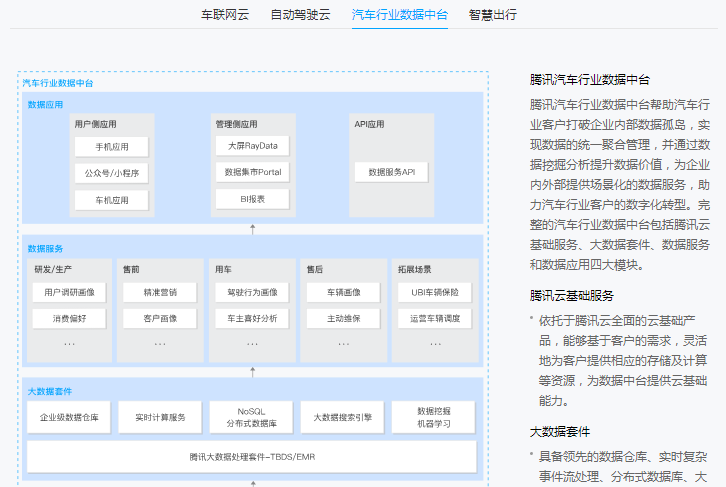Click the 腾讯大数据处理套件–TBDS/EMR bar
Image resolution: width=726 pixels, height=487 pixels.
coord(252,457)
